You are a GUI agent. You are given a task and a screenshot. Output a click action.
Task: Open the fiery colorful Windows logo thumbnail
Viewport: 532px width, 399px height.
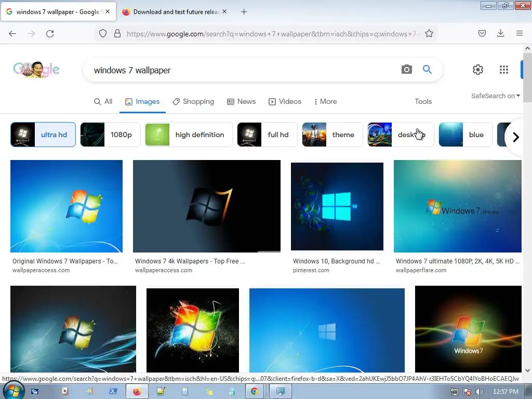click(x=193, y=330)
